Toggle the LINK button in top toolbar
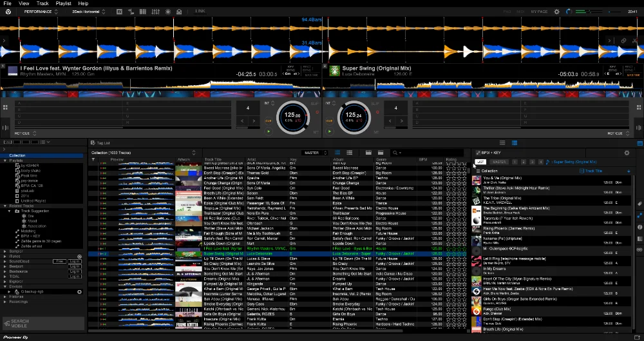 pyautogui.click(x=200, y=12)
